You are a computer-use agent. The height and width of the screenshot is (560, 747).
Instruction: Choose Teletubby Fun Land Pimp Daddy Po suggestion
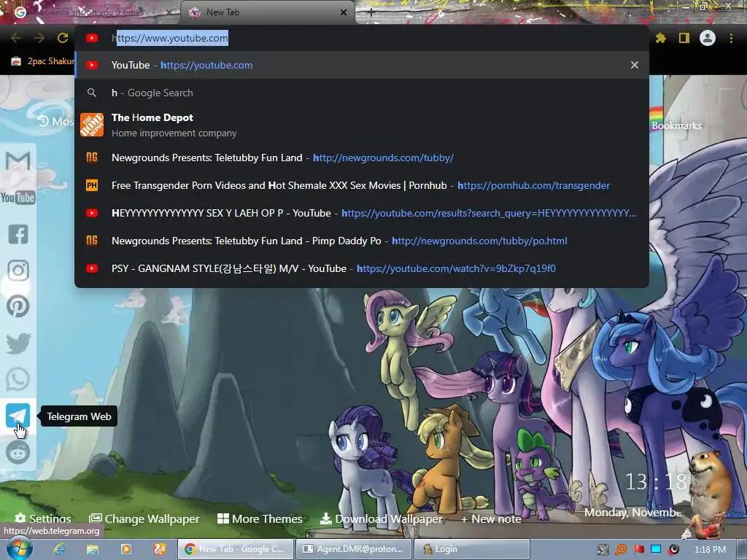click(x=362, y=241)
